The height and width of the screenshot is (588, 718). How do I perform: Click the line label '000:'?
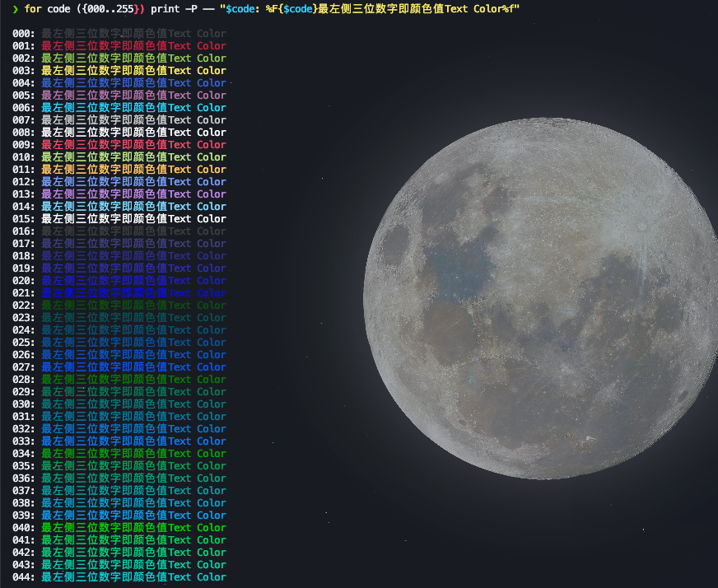[24, 34]
